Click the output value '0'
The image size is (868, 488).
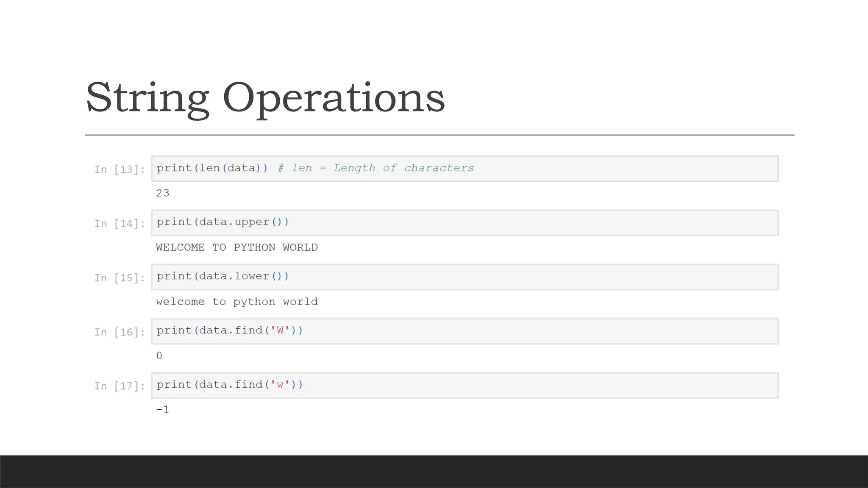point(159,356)
